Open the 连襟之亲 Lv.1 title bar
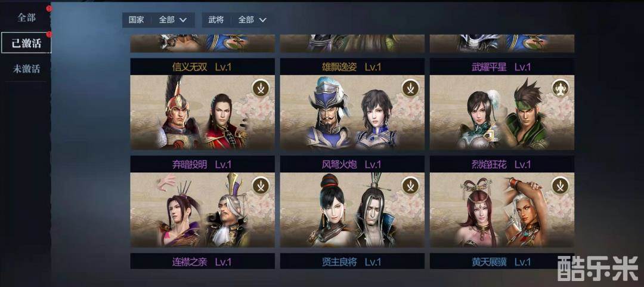The image size is (644, 287). coord(203,261)
